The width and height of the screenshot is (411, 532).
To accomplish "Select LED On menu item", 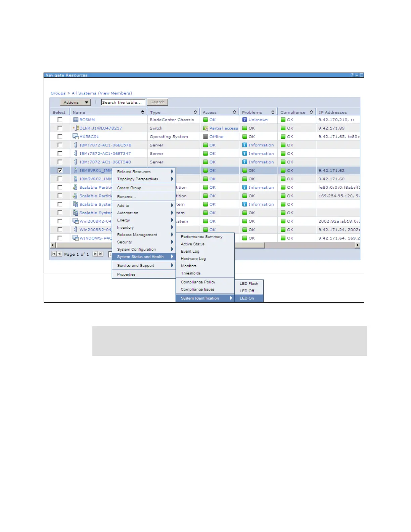I will pyautogui.click(x=249, y=298).
